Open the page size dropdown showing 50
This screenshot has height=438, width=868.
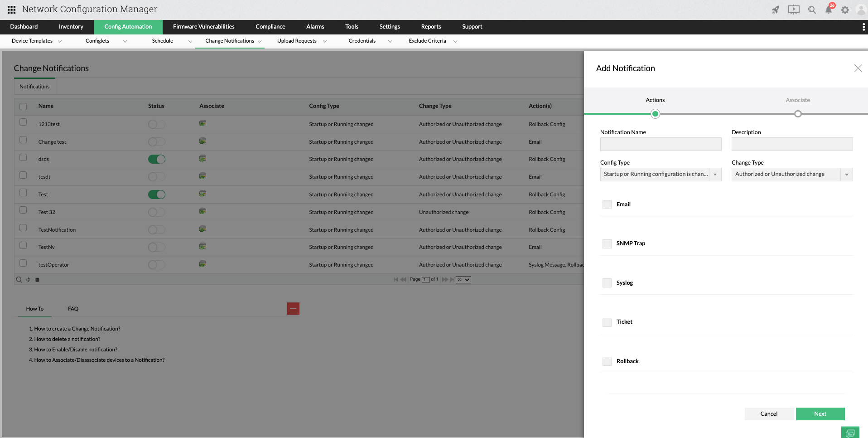463,279
